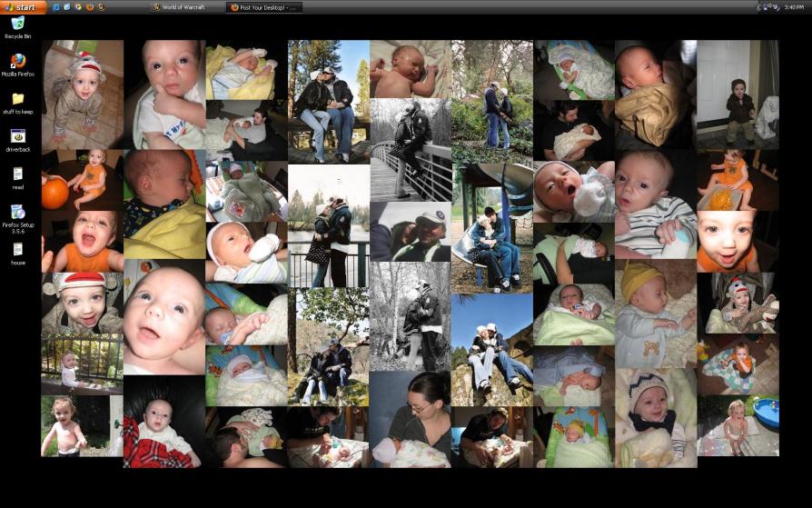This screenshot has width=812, height=508.
Task: Open the Start menu
Action: coord(23,6)
